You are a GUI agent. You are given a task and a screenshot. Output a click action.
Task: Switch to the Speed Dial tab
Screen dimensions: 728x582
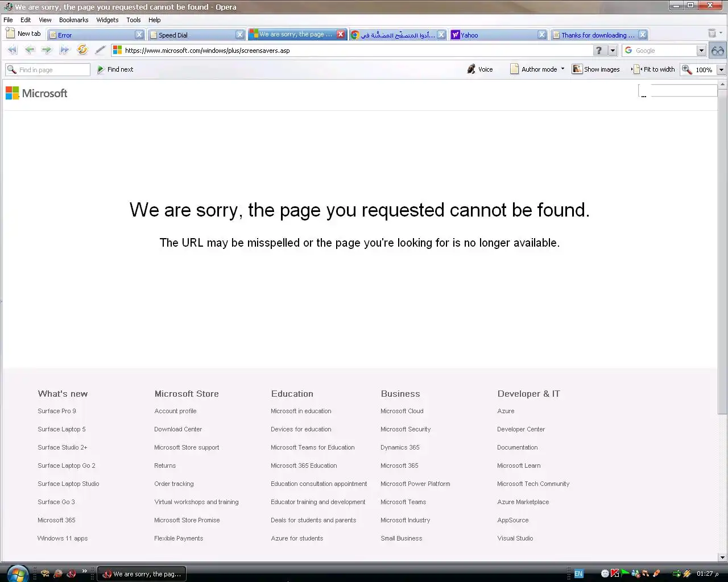coord(192,35)
